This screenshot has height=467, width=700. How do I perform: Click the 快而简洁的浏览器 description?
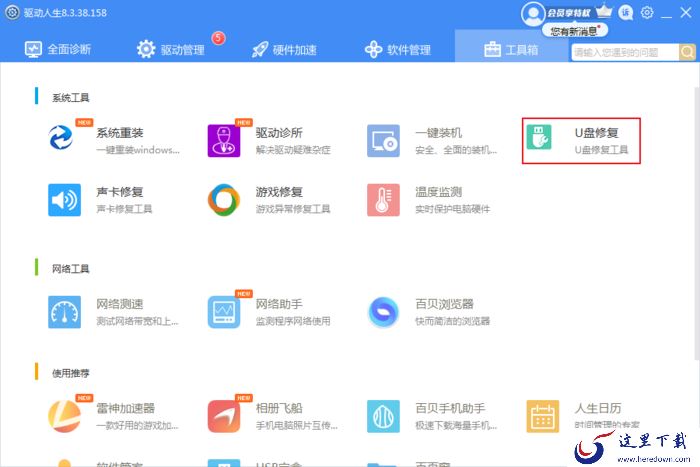click(453, 321)
